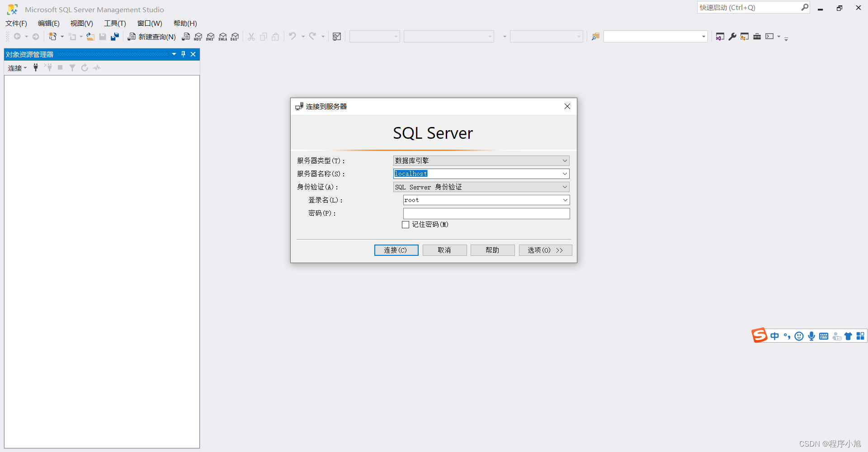Toggle the Object Explorer auto-hide pin

click(184, 54)
